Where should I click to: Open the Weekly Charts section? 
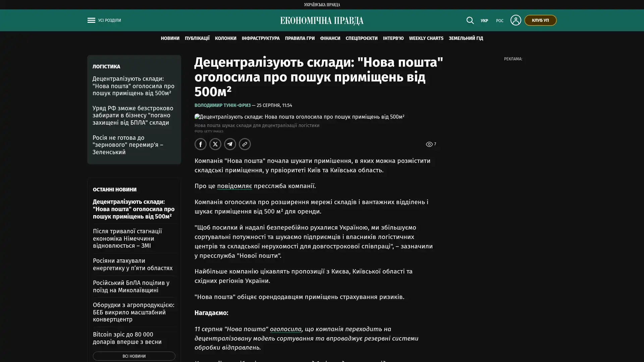[426, 39]
